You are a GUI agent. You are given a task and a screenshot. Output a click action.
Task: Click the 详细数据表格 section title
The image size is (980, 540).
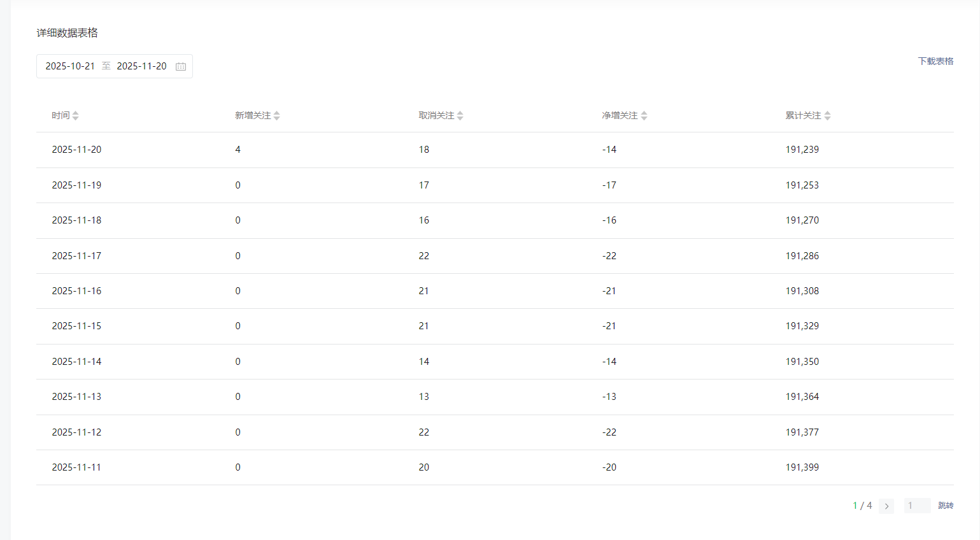tap(67, 33)
